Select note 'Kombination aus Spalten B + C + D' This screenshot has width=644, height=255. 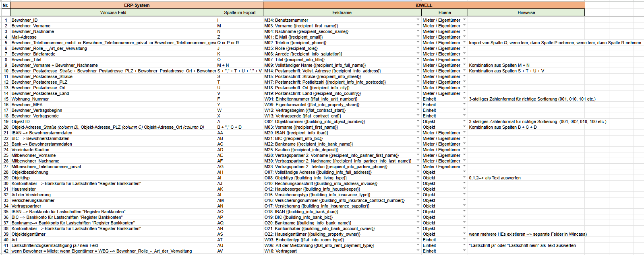[x=526, y=127]
